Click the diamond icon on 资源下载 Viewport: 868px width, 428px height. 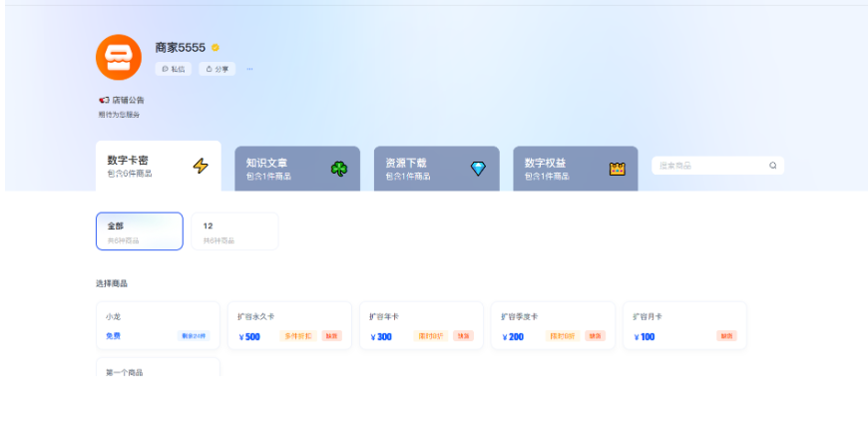coord(478,169)
